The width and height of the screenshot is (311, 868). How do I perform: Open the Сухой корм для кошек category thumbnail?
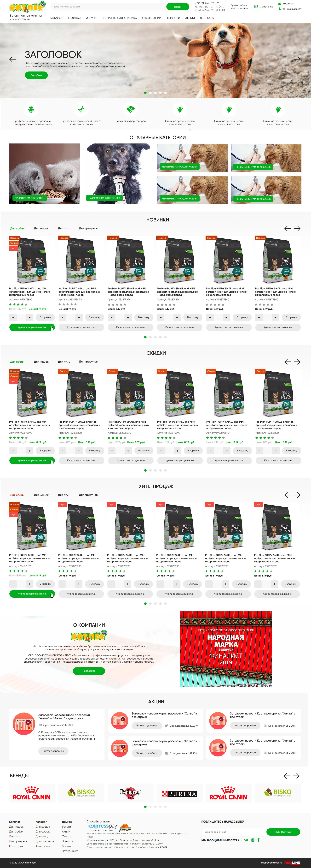pyautogui.click(x=44, y=173)
